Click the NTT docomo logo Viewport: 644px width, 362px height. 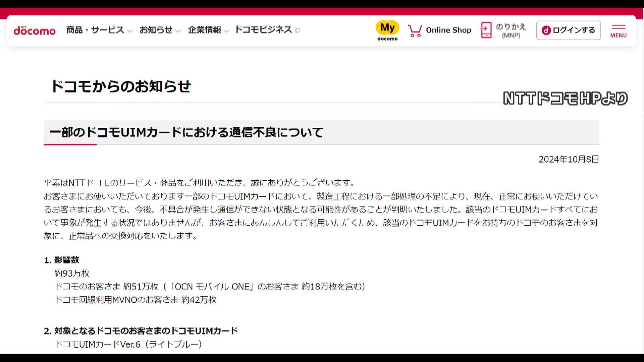tap(35, 30)
